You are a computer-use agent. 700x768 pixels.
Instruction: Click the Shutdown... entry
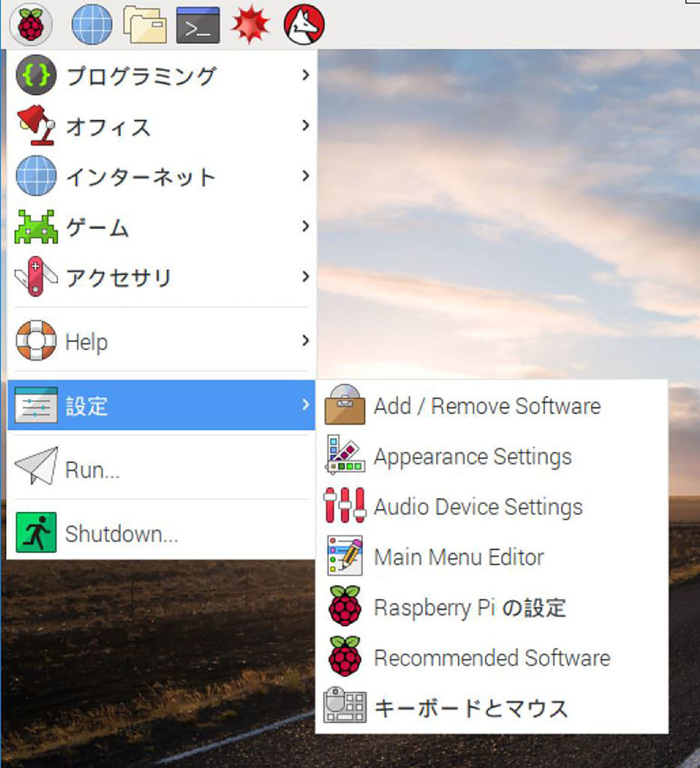pyautogui.click(x=121, y=534)
